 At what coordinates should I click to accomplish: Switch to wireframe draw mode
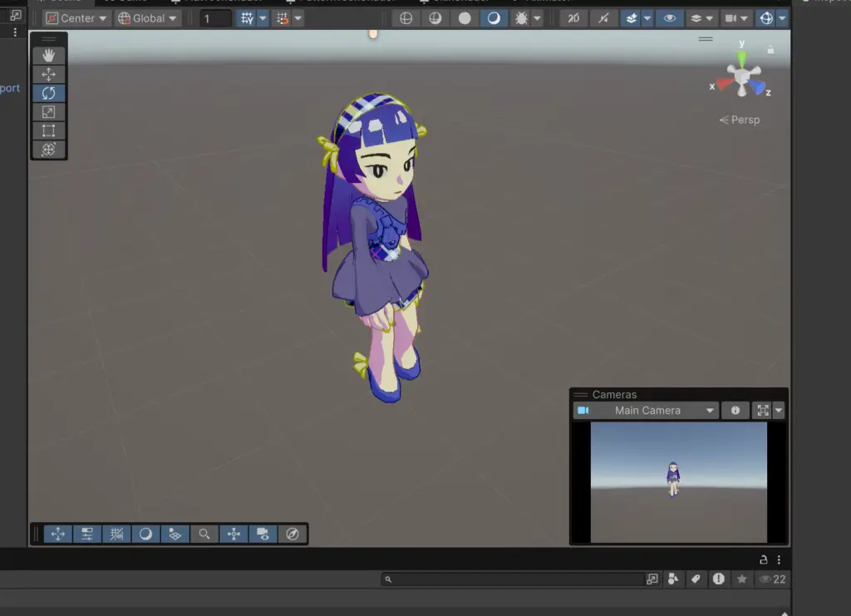point(406,18)
